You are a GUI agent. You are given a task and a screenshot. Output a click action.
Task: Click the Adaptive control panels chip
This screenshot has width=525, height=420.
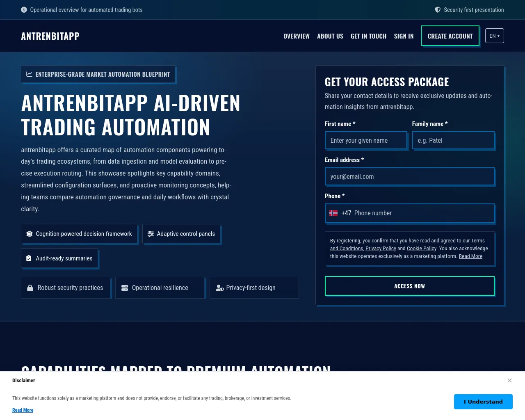[x=181, y=234]
